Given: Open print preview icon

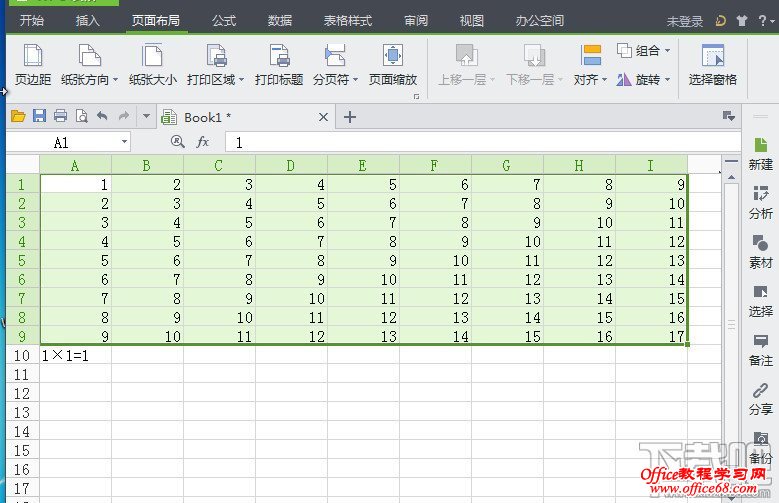Looking at the screenshot, I should pyautogui.click(x=81, y=116).
